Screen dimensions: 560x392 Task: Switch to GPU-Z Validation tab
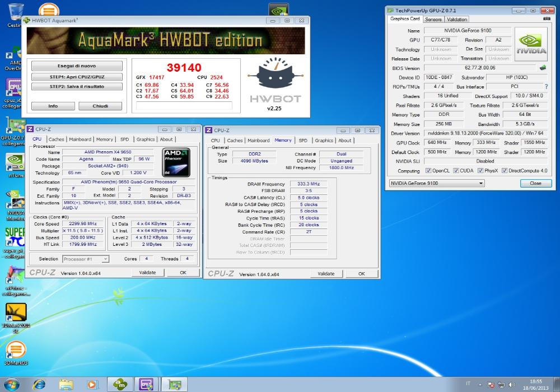click(x=457, y=19)
